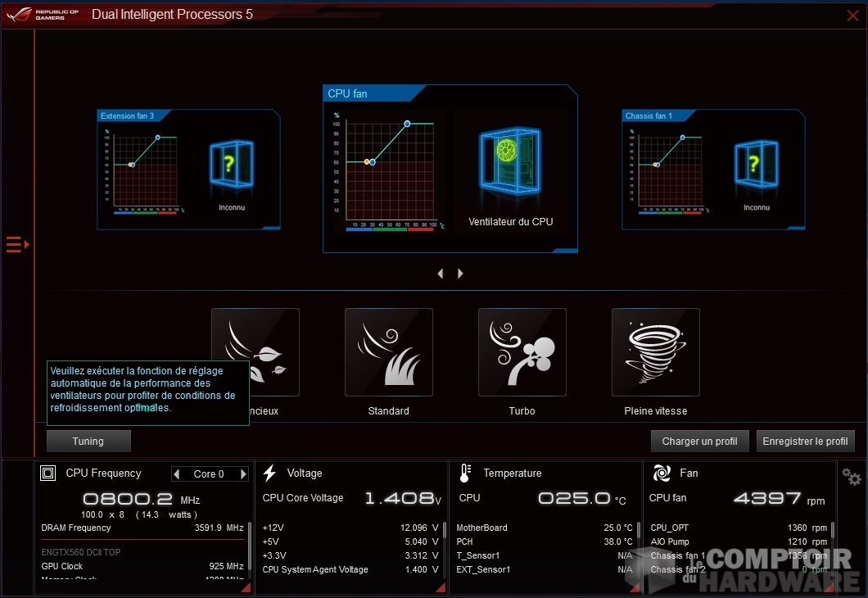Switch to previous CPU core
868x598 pixels.
click(x=177, y=474)
